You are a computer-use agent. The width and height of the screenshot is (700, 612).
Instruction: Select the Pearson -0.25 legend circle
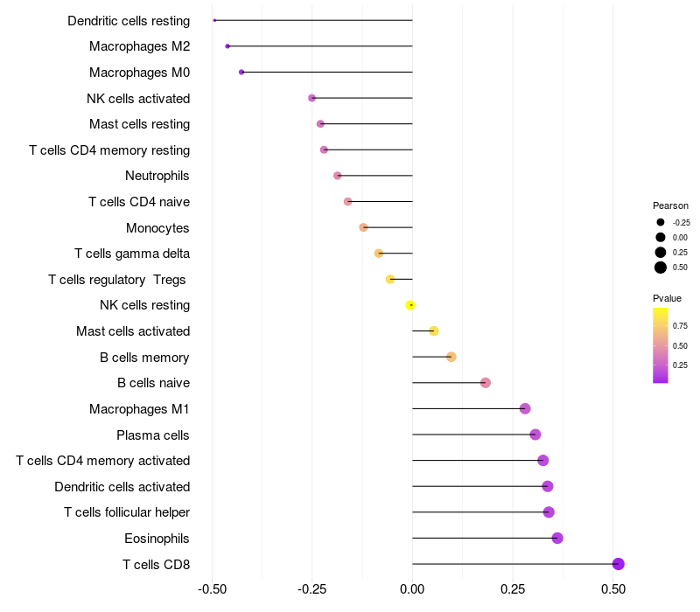pos(661,222)
